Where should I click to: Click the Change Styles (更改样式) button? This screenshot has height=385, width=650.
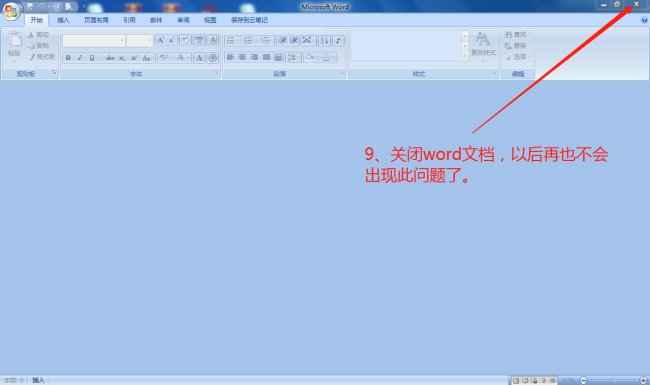click(483, 46)
